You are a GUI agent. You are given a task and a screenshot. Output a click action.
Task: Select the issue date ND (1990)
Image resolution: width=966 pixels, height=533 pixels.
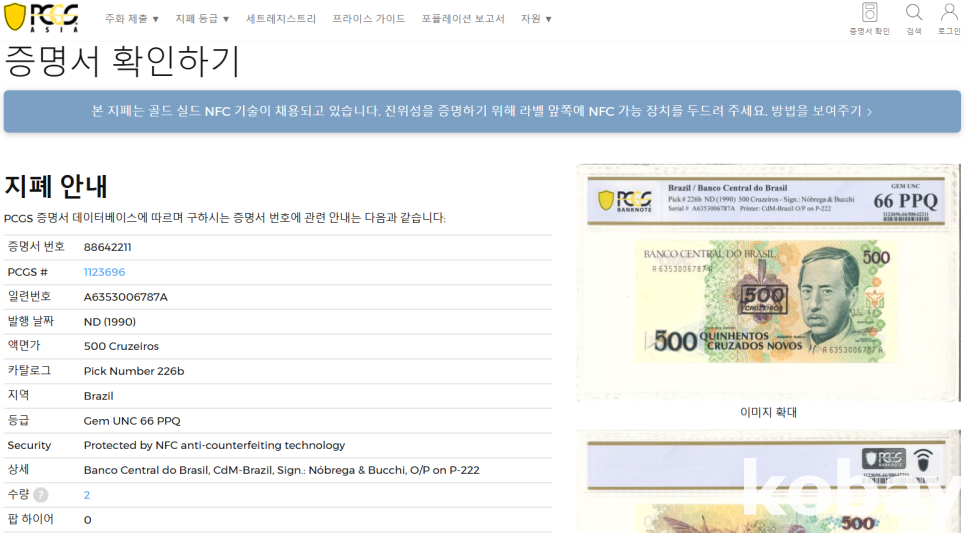point(110,322)
